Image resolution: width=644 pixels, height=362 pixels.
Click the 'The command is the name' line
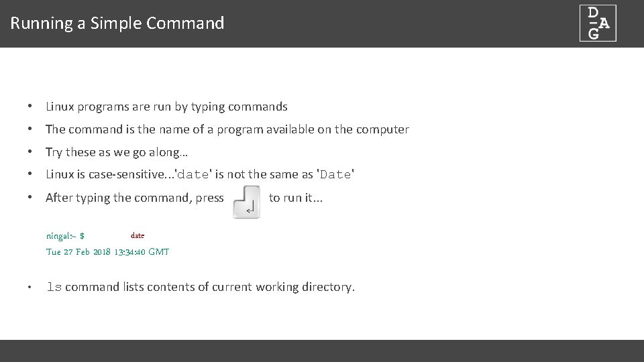point(227,129)
